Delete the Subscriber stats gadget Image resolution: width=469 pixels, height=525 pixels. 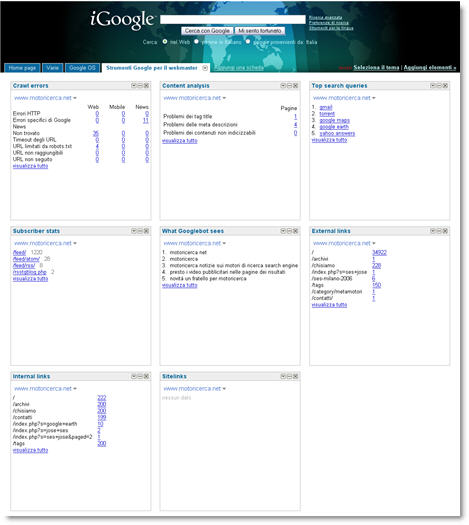(146, 231)
